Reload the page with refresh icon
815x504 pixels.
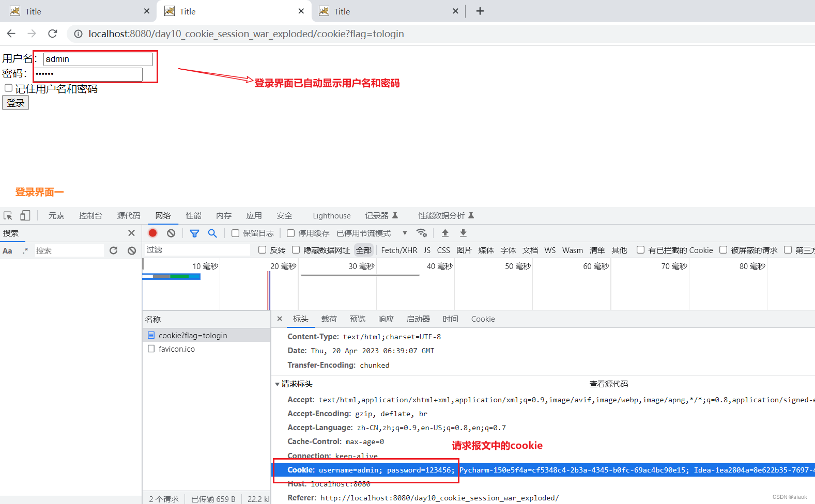53,34
